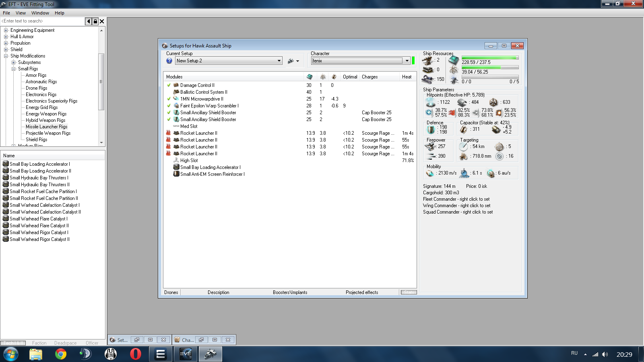Click the CPU usage progress bar
The width and height of the screenshot is (644, 362).
click(490, 58)
